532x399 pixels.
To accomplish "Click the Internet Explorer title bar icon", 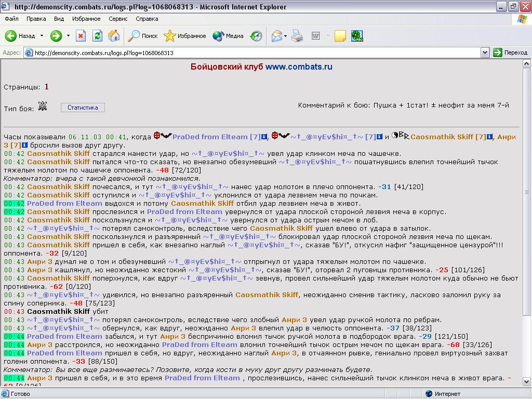I will tap(5, 6).
